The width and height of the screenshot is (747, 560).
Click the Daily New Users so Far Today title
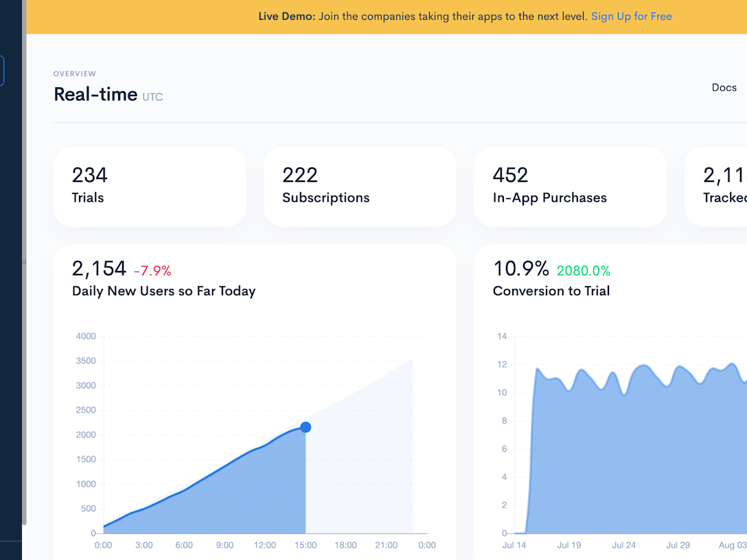[x=163, y=291]
